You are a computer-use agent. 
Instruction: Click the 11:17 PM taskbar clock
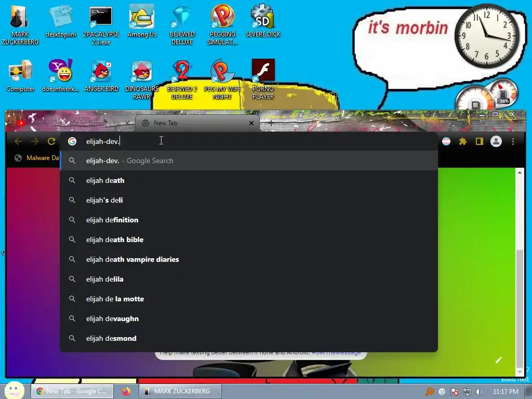pyautogui.click(x=506, y=392)
